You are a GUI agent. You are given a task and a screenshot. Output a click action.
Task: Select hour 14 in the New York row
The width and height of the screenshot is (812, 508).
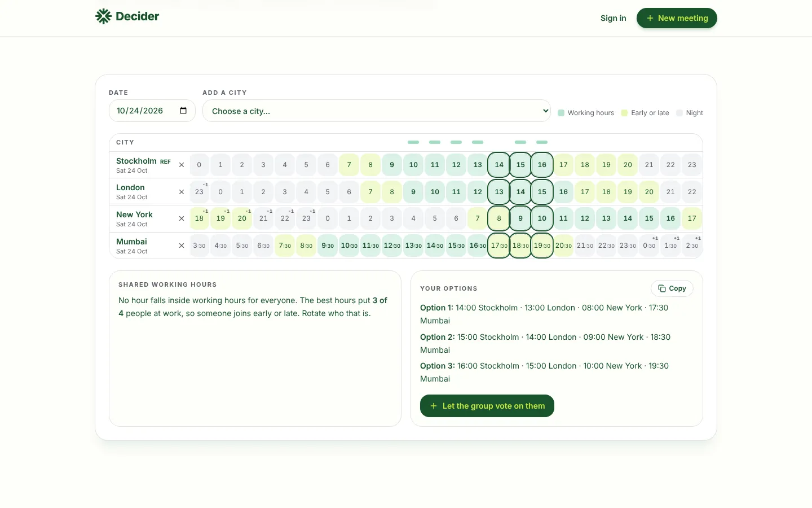coord(628,218)
